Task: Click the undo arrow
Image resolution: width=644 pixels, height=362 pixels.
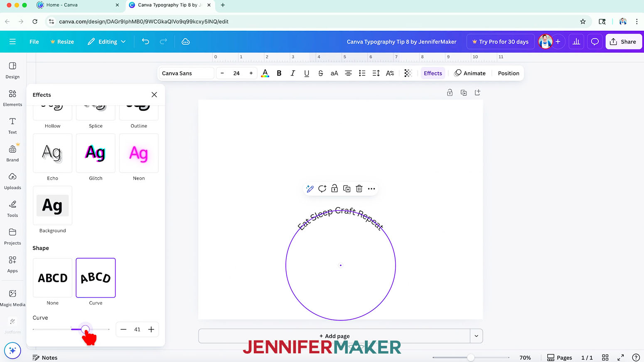Action: [x=145, y=42]
